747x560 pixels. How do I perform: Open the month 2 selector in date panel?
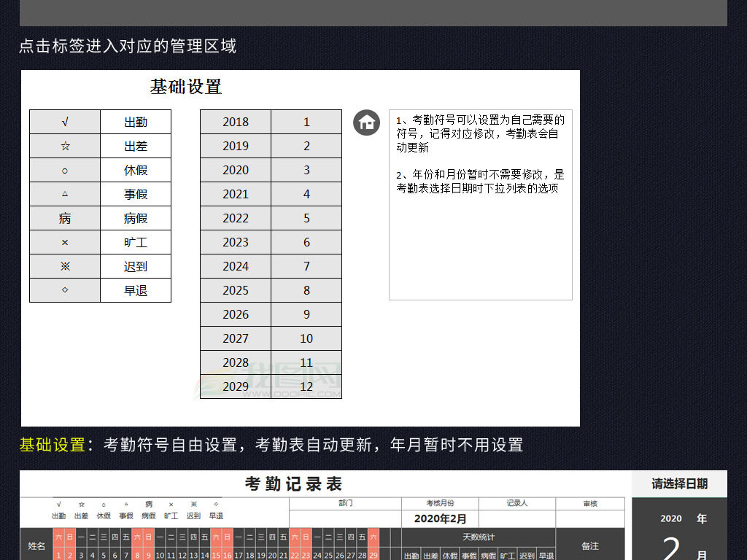point(671,548)
